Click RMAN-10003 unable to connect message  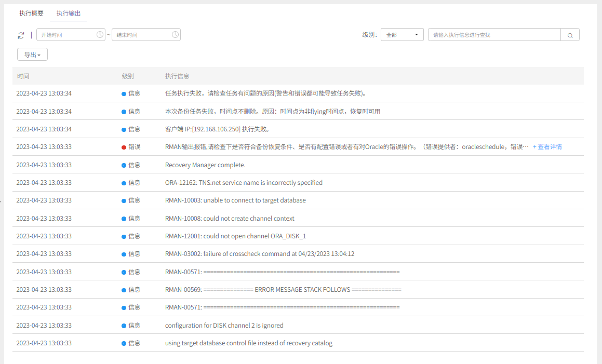tap(235, 200)
